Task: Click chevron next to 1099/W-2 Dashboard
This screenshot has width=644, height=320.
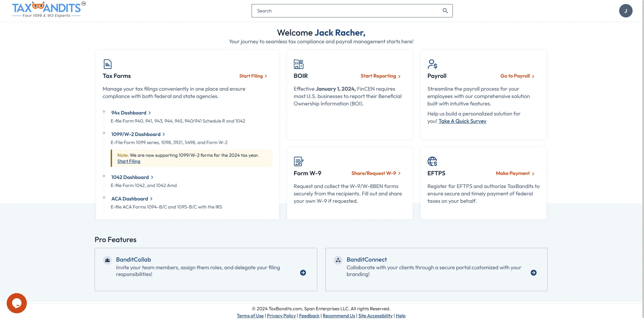Action: 164,134
